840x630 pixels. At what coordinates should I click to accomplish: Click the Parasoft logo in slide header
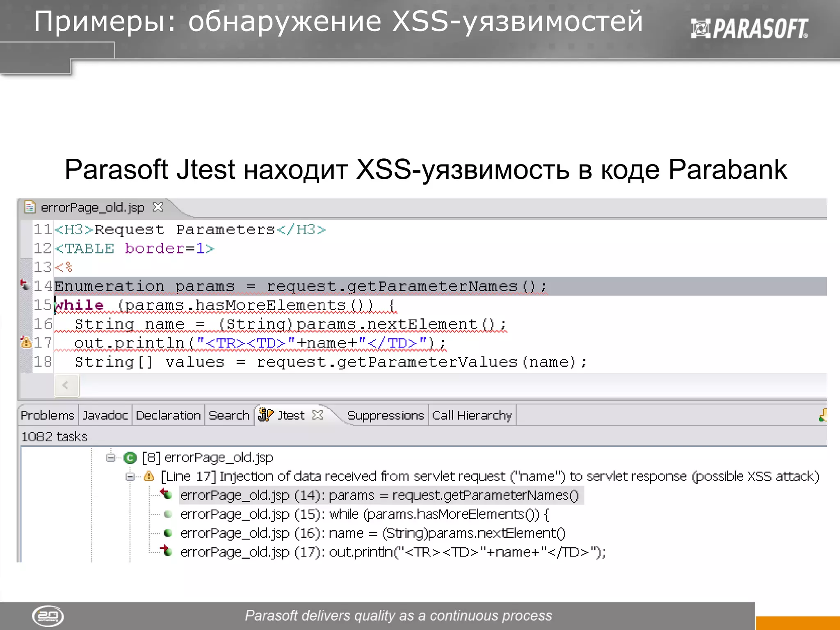749,29
